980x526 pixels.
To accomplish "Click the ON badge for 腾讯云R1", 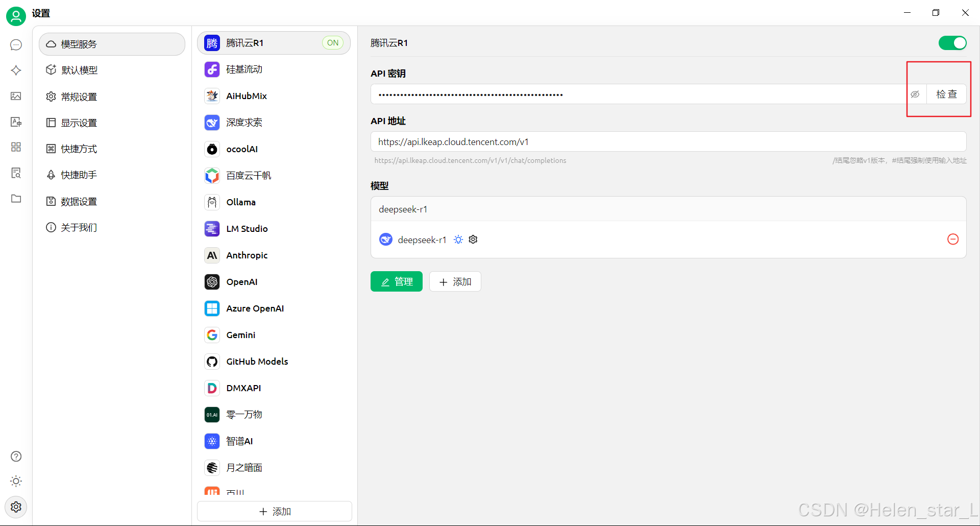I will (333, 43).
